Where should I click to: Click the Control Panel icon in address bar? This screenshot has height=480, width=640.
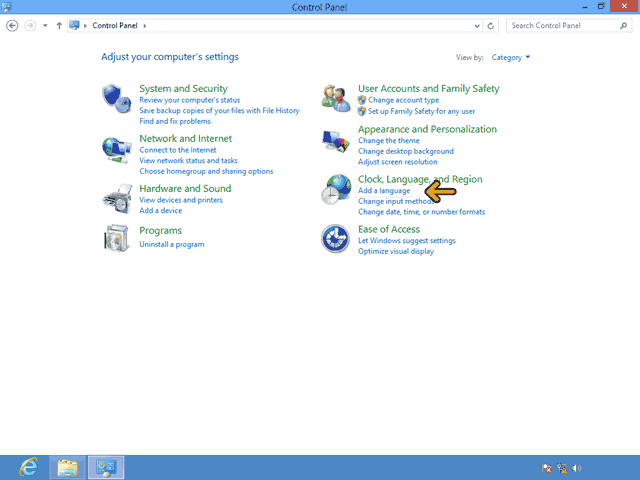74,25
